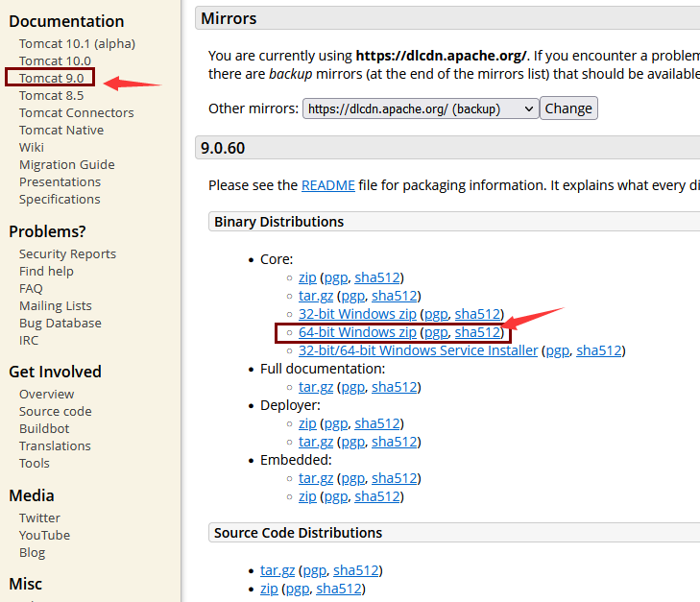View Security Reports page
Viewport: 700px width, 602px height.
pos(67,253)
